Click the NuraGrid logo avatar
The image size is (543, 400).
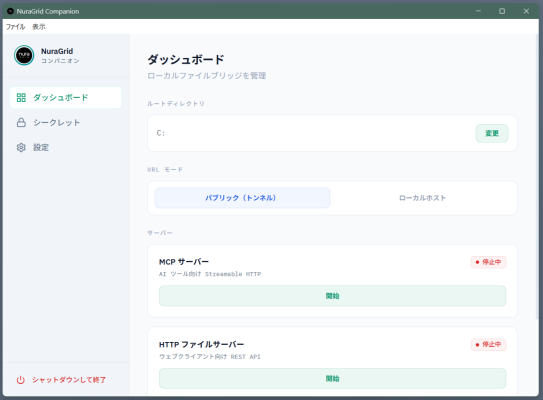coord(24,55)
